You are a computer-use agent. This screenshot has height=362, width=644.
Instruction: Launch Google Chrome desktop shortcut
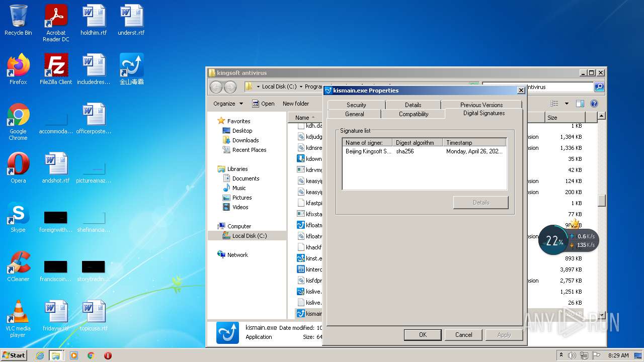[x=18, y=122]
